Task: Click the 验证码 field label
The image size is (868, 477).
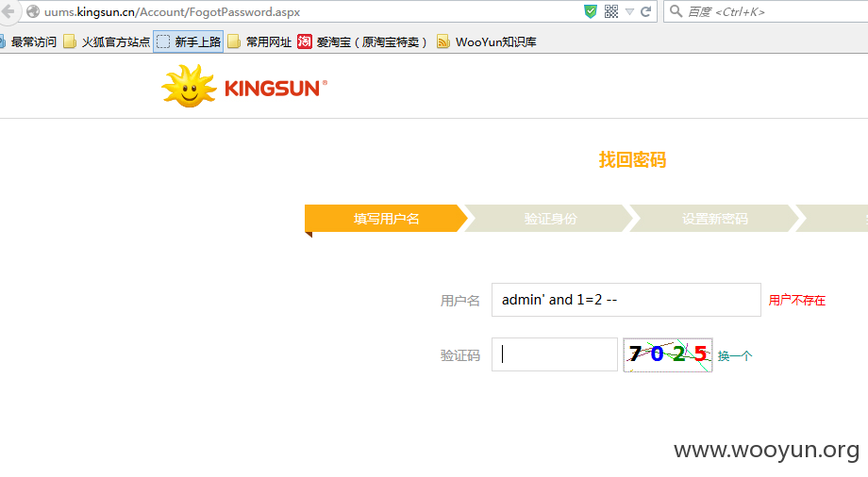Action: pyautogui.click(x=459, y=355)
